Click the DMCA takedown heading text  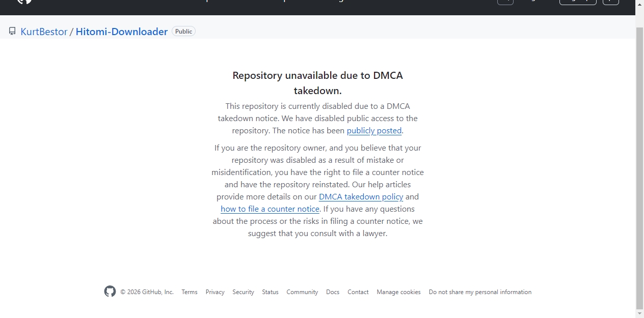tap(318, 83)
